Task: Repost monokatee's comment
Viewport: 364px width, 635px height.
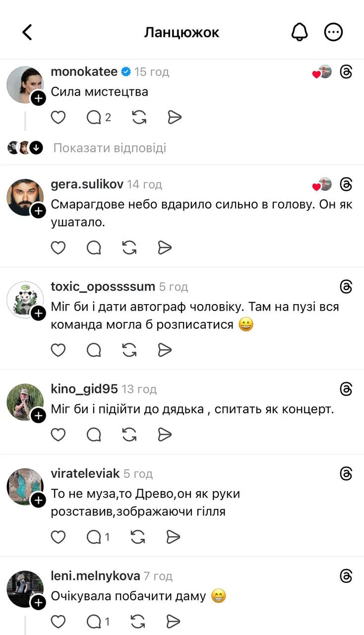Action: pos(138,117)
